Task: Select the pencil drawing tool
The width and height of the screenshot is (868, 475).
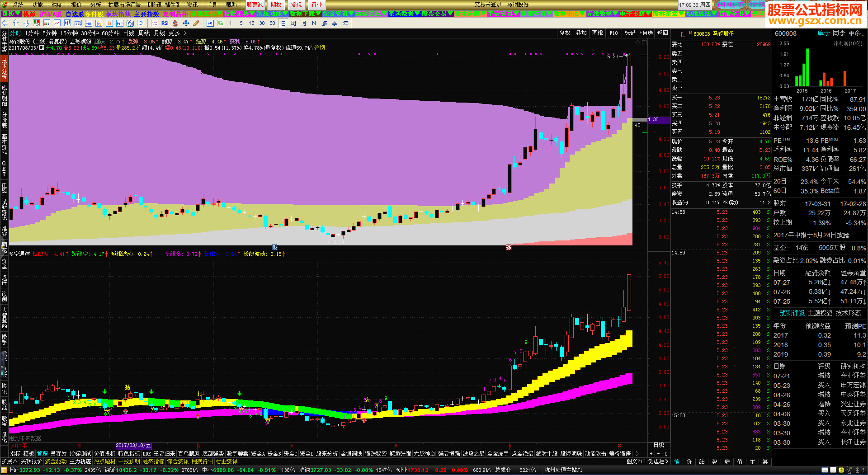Action: pos(196,23)
